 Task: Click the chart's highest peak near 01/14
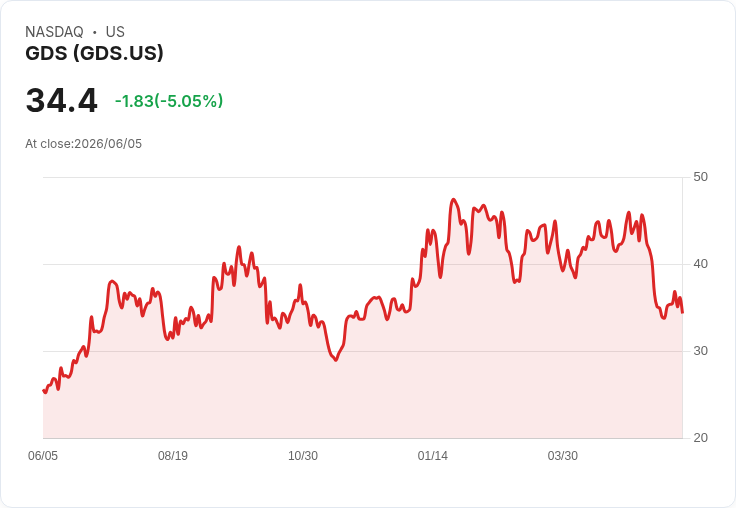453,200
